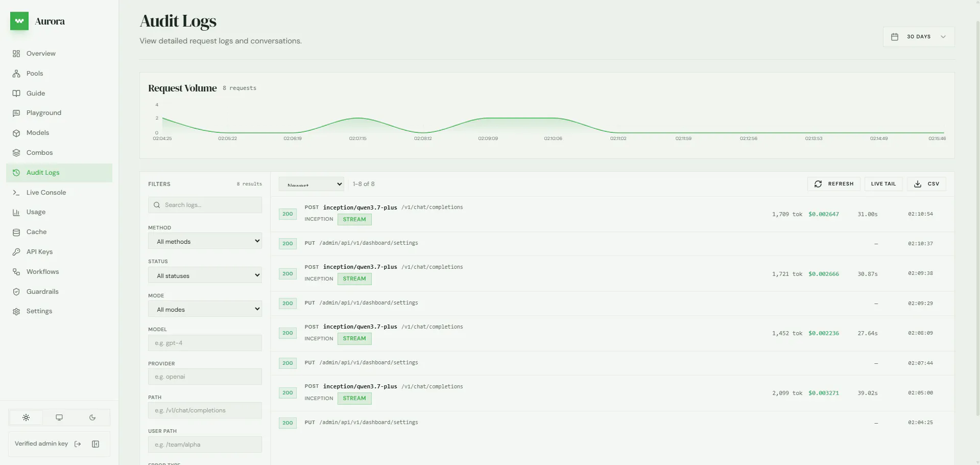Image resolution: width=980 pixels, height=465 pixels.
Task: Navigate to Models
Action: point(59,133)
